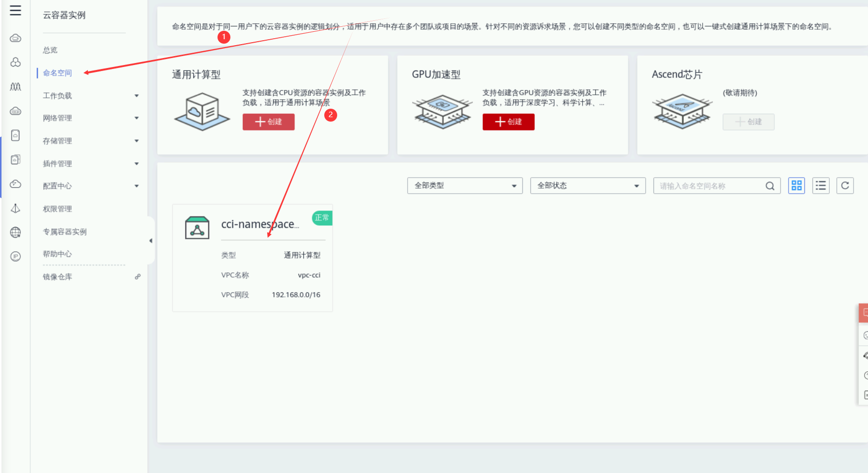The height and width of the screenshot is (473, 868).
Task: Go to 总览 in the sidebar
Action: tap(50, 50)
